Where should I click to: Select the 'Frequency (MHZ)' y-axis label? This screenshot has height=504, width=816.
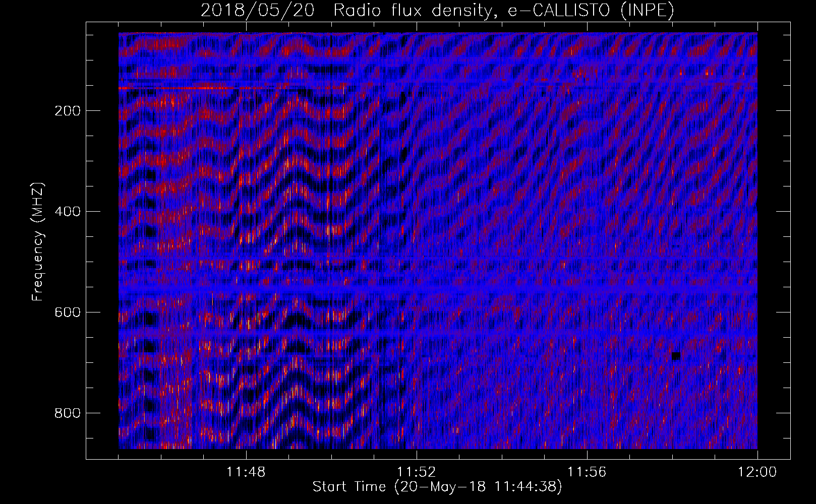tap(38, 242)
